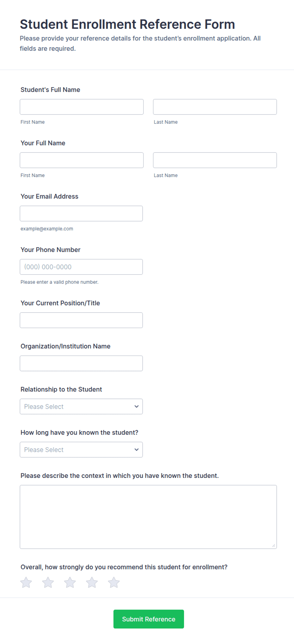Image resolution: width=294 pixels, height=644 pixels.
Task: Click your Last Name input box
Action: (x=215, y=160)
